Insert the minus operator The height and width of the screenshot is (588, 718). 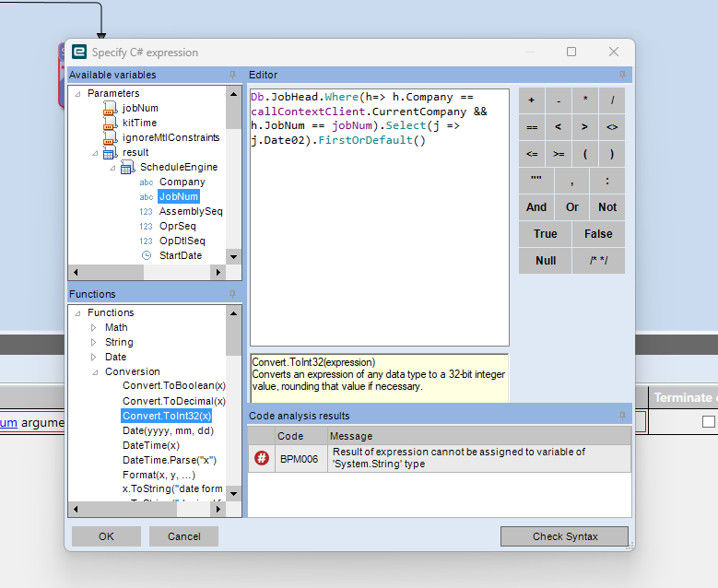[x=559, y=100]
